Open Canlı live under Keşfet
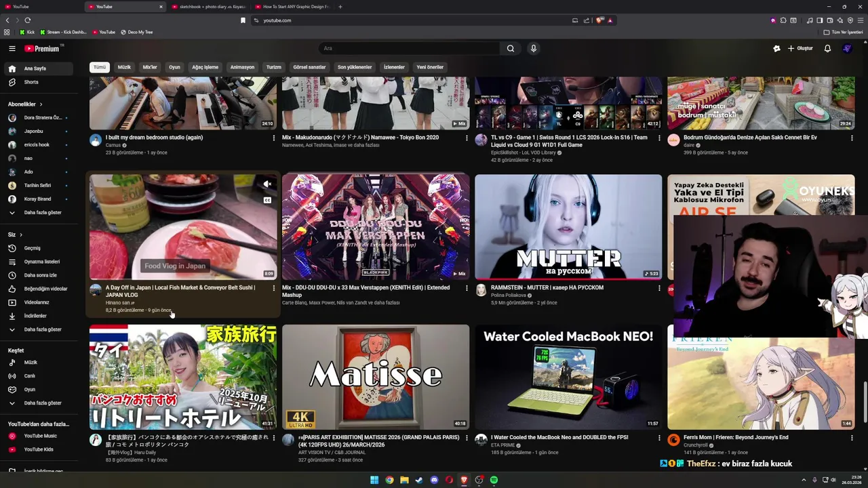 click(39, 376)
